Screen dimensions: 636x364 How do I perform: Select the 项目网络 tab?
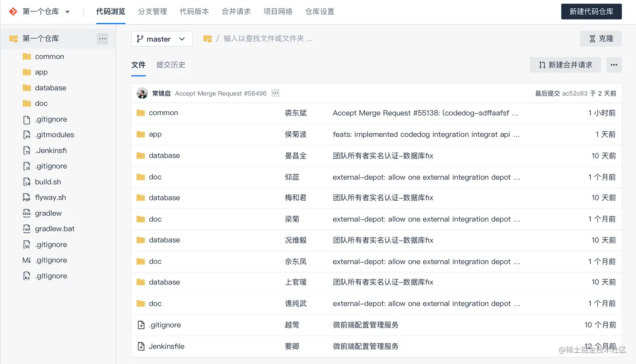coord(278,11)
